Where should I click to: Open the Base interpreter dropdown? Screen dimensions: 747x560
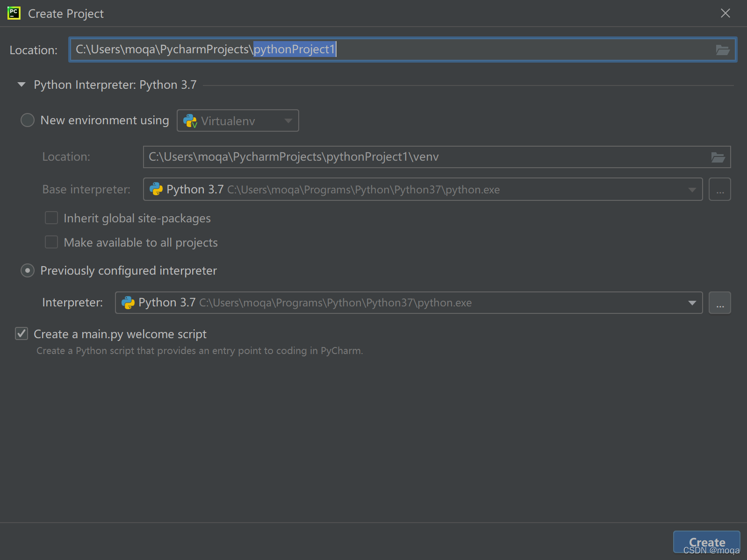pyautogui.click(x=423, y=189)
